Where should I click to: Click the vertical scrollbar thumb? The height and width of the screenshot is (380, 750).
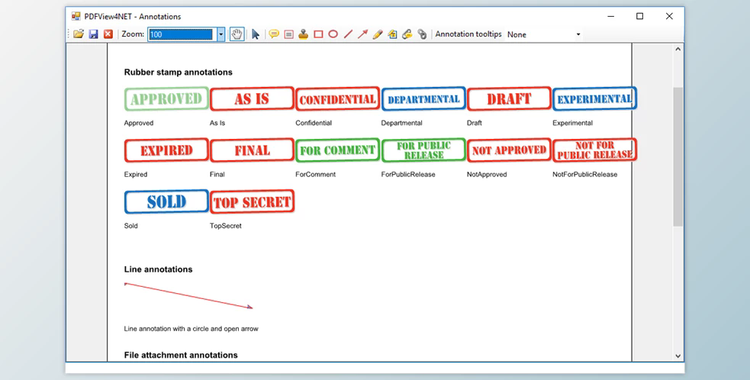[678, 156]
